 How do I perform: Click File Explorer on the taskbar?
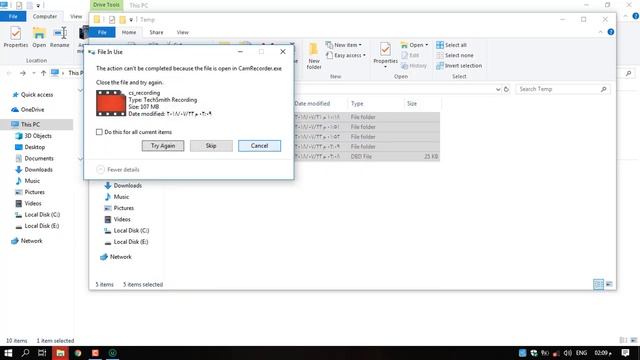(60, 353)
